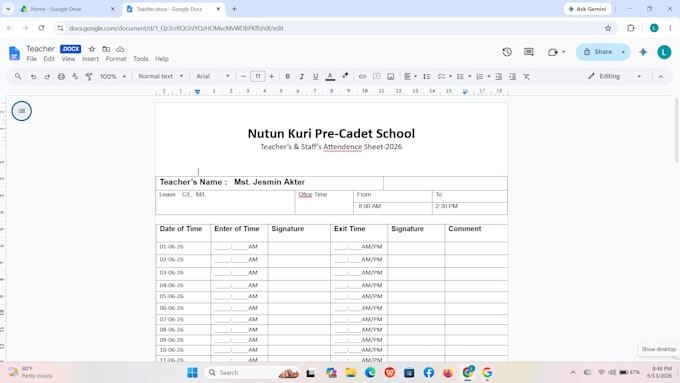Collapse the menus with the chevron arrow

[660, 76]
